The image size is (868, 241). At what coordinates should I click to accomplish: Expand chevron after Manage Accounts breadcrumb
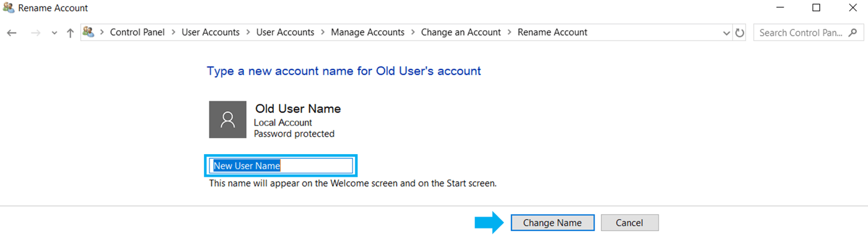tap(413, 32)
